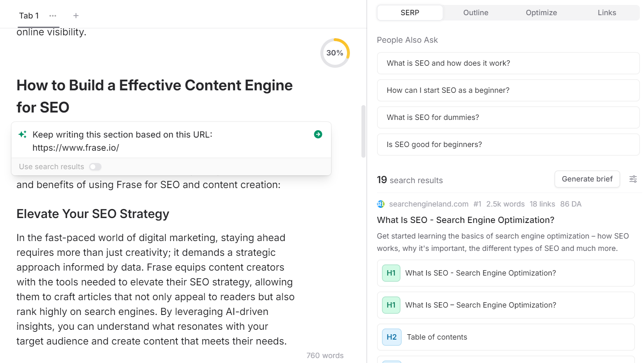Switch to the SERP tab
This screenshot has width=644, height=363.
(410, 13)
